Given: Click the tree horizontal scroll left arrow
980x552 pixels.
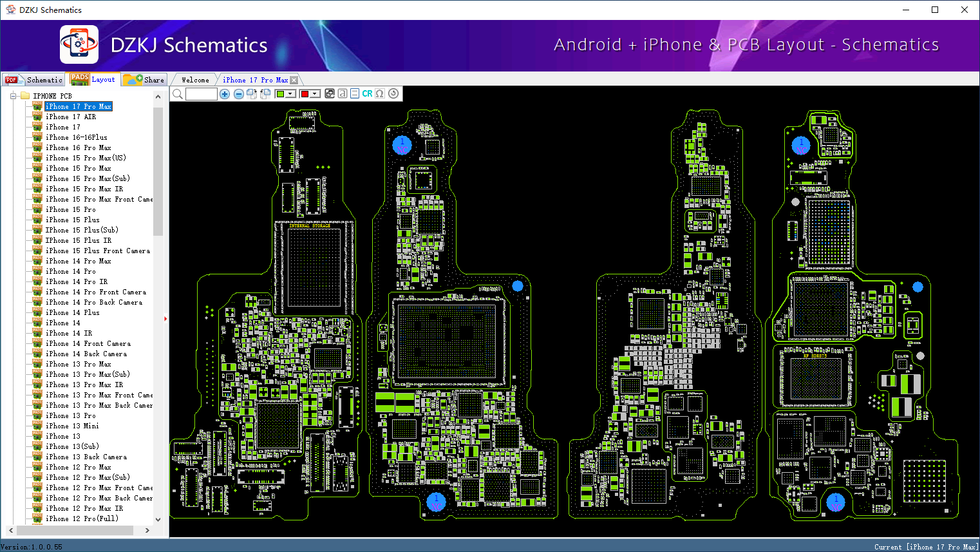Looking at the screenshot, I should (x=11, y=530).
